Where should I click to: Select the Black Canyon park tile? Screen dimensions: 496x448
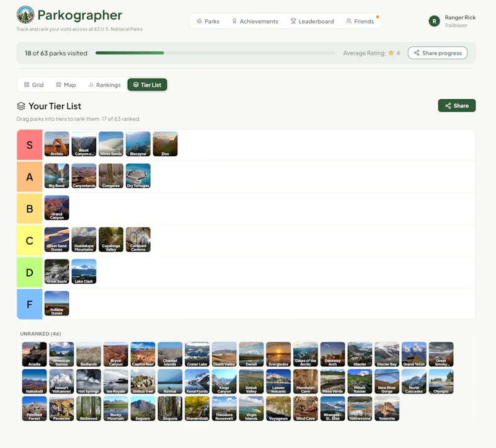[84, 144]
